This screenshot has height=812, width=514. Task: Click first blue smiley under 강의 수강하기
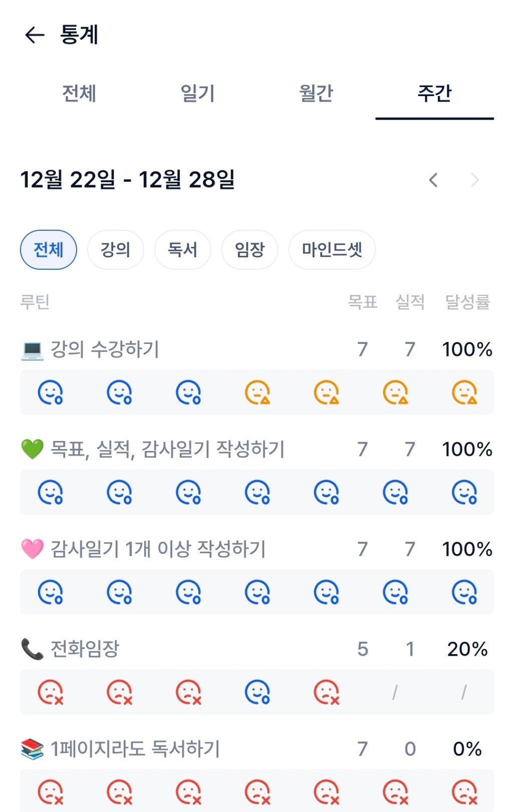click(50, 392)
